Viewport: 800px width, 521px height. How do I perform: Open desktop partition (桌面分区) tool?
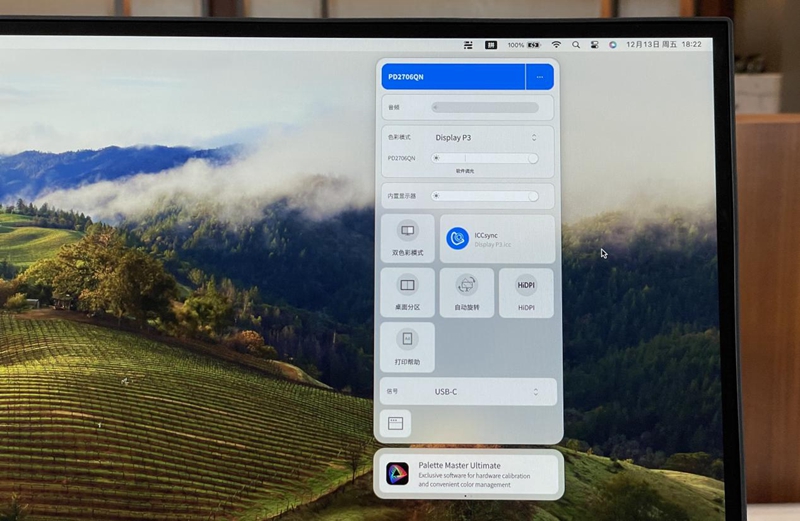tap(408, 292)
